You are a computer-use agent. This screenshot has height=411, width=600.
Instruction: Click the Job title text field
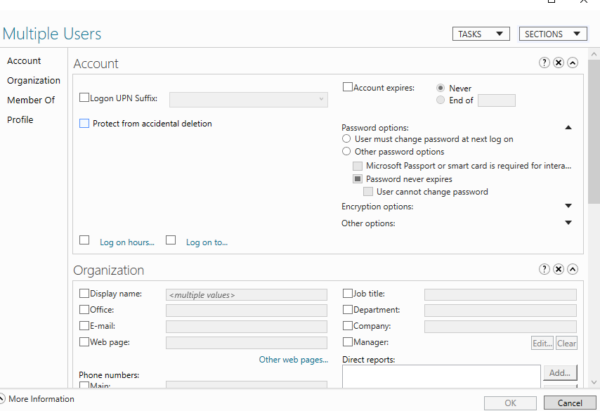pos(500,295)
